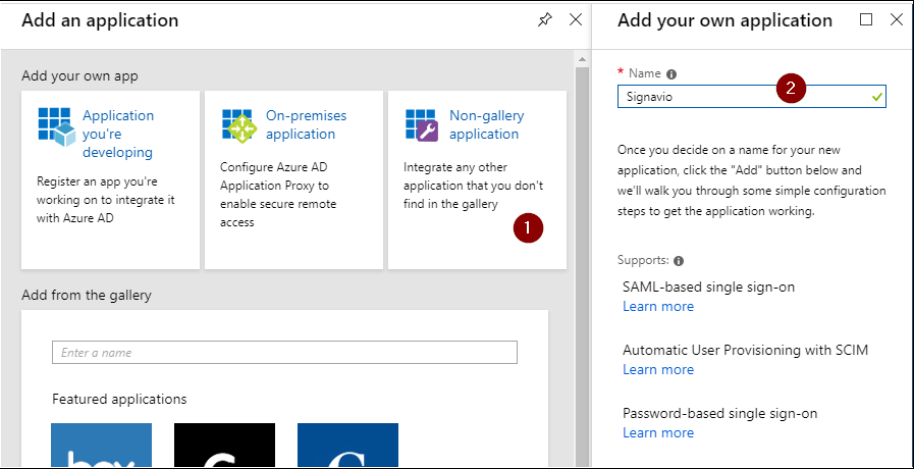
Task: Click the info icon next to Name
Action: pos(672,75)
